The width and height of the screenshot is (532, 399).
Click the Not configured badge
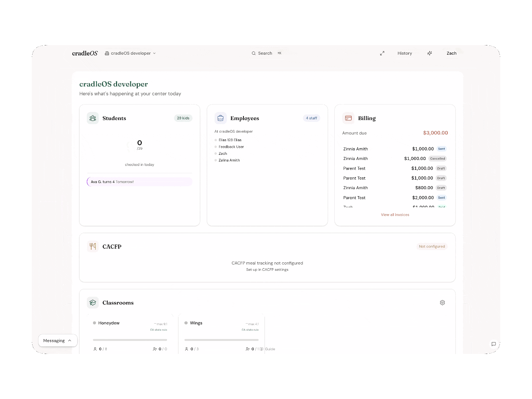pyautogui.click(x=432, y=246)
